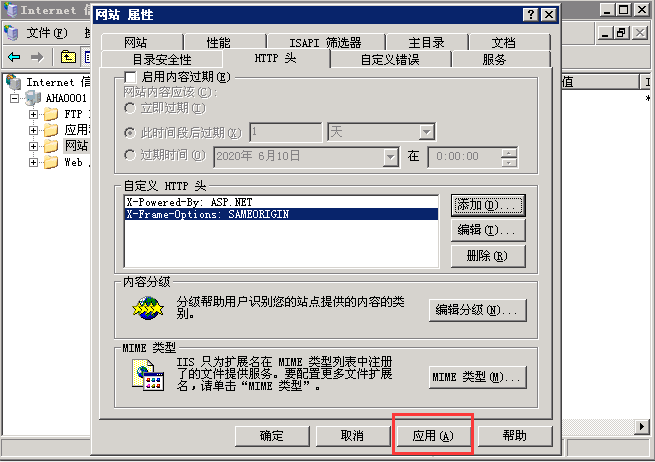Image resolution: width=655 pixels, height=462 pixels.
Task: Select the expiration date radio option
Action: 130,155
